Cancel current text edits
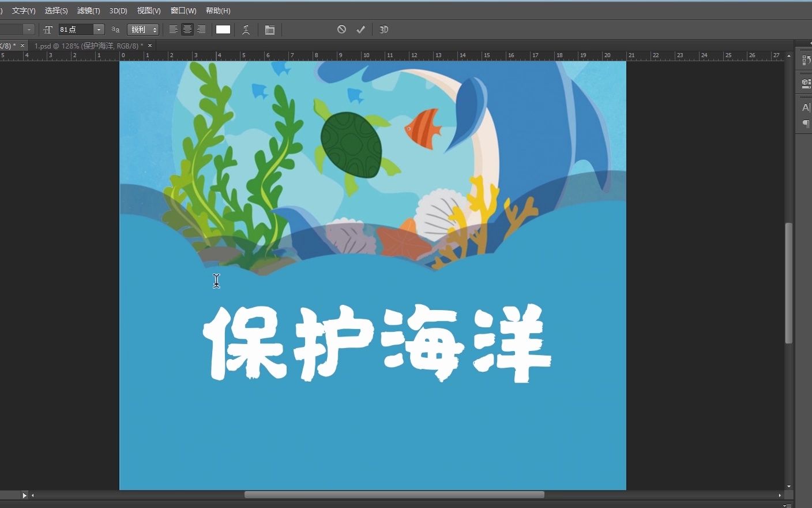The image size is (812, 508). pos(341,29)
